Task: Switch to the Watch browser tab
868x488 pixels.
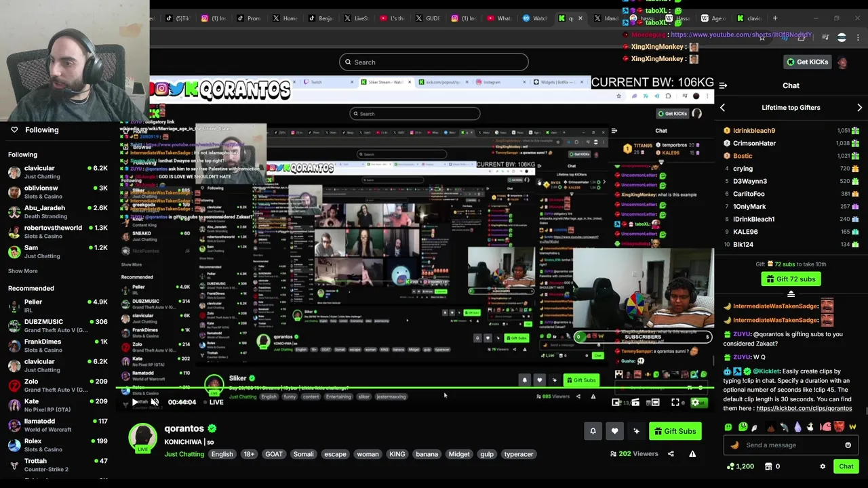Action: point(535,18)
